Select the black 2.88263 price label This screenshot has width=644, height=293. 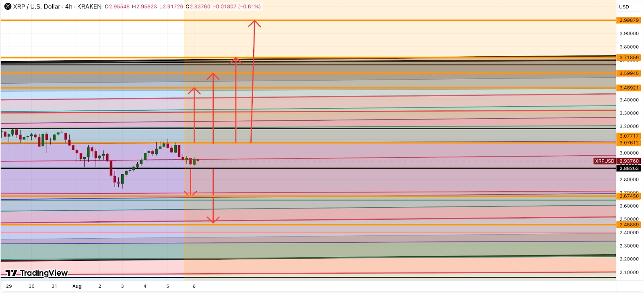[x=629, y=168]
